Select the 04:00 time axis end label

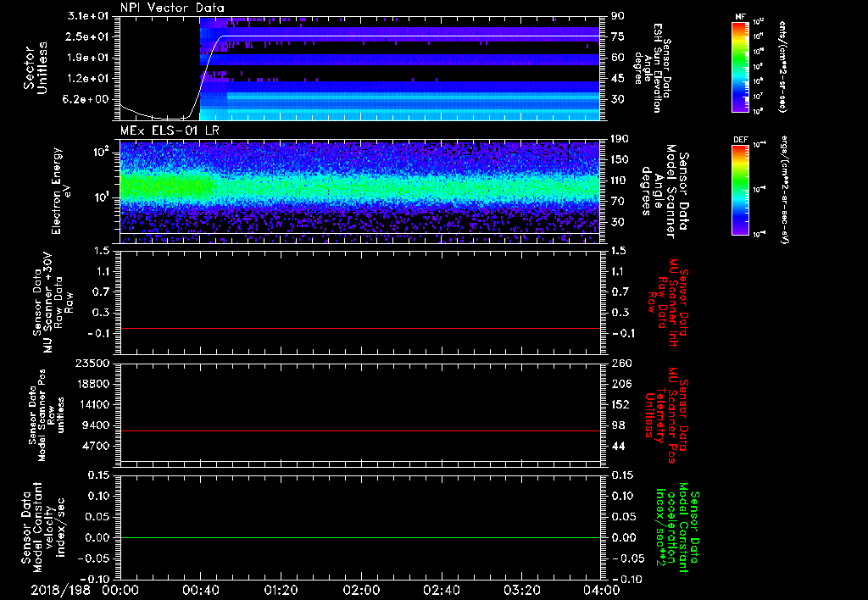coord(601,589)
